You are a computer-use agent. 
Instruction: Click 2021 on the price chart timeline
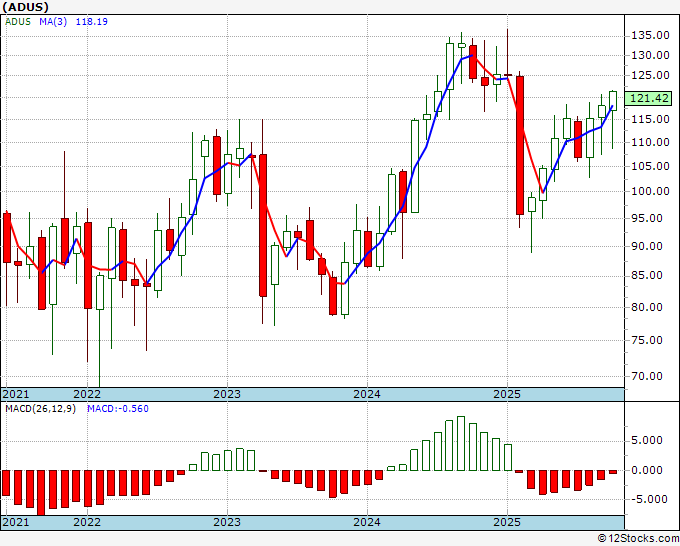click(x=16, y=394)
